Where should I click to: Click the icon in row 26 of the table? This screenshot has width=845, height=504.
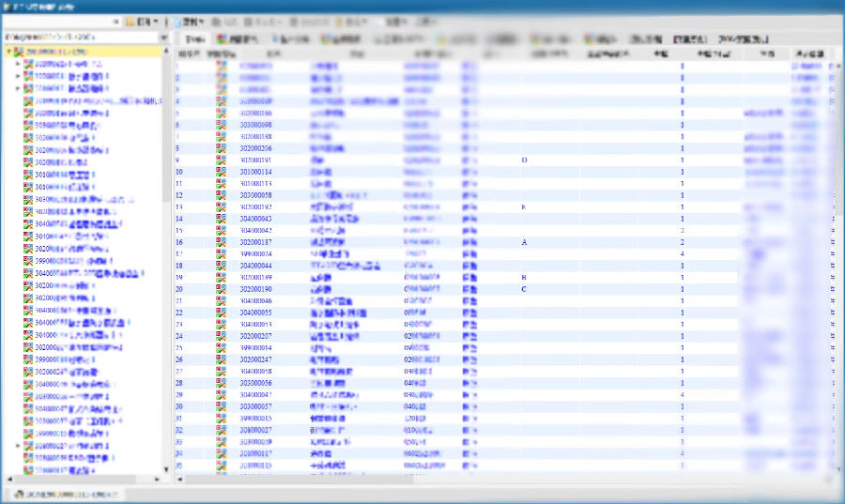pyautogui.click(x=221, y=359)
